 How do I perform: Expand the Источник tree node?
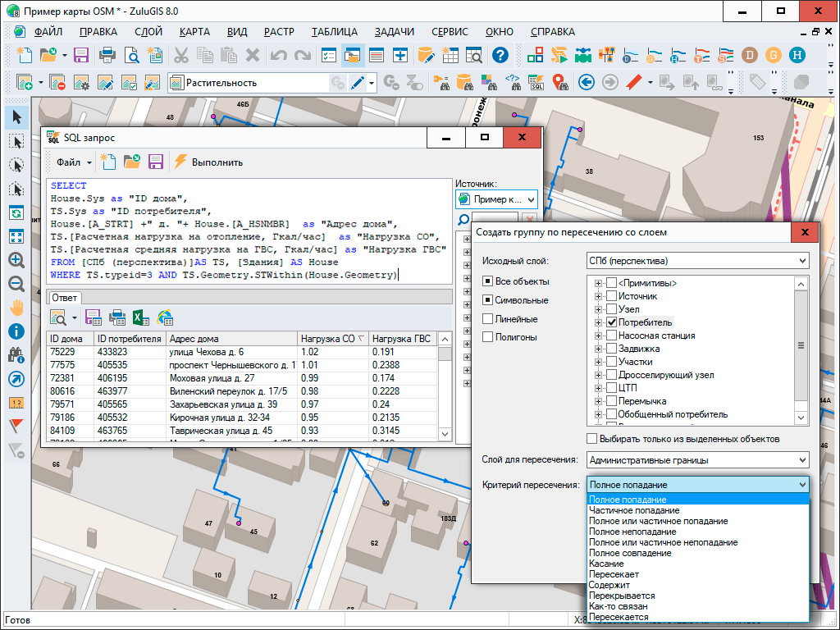point(599,297)
